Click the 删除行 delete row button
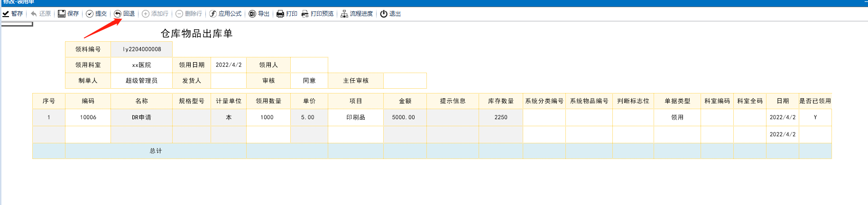The width and height of the screenshot is (868, 205). 189,14
